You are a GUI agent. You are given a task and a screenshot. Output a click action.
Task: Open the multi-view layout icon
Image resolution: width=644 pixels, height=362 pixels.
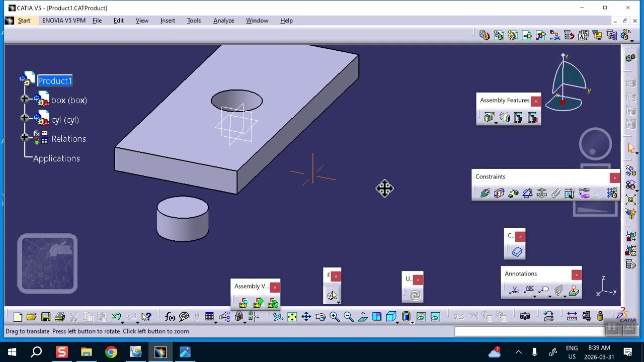(376, 317)
